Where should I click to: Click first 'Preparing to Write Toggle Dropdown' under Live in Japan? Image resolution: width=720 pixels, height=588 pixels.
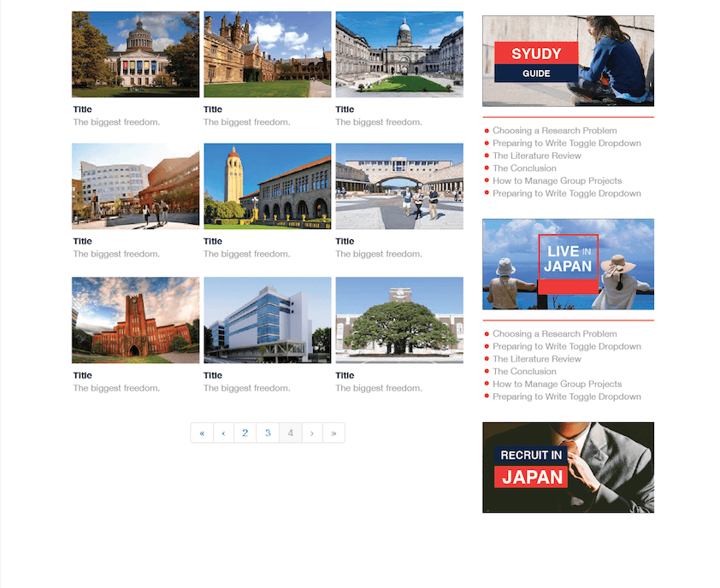click(567, 346)
